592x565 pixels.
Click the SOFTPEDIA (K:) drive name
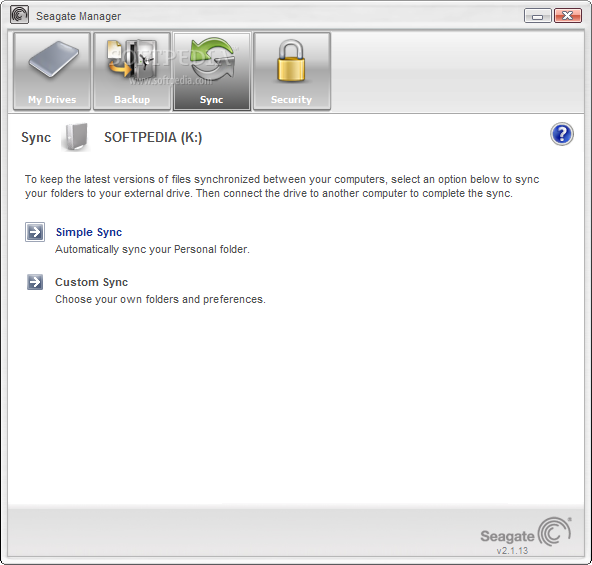pos(153,137)
